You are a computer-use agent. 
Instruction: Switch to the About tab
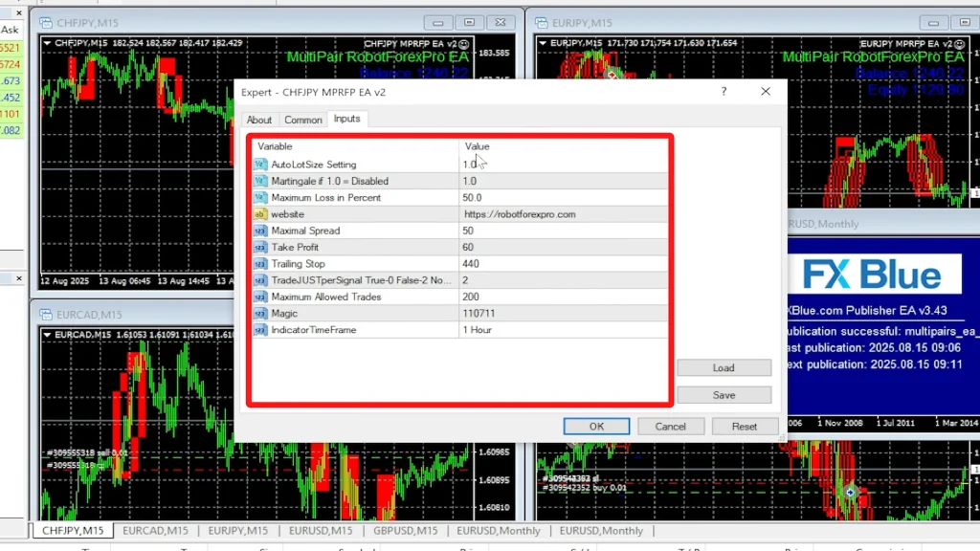[259, 120]
